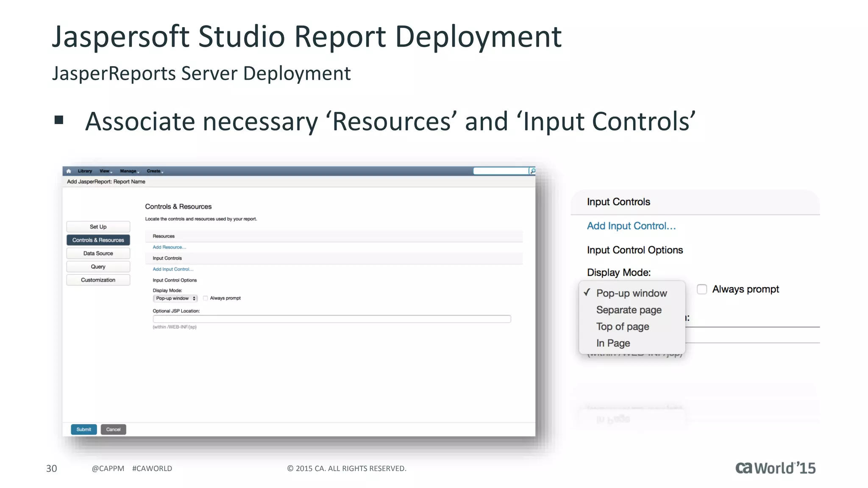Select the Data Source step
This screenshot has width=868, height=488.
coord(98,253)
